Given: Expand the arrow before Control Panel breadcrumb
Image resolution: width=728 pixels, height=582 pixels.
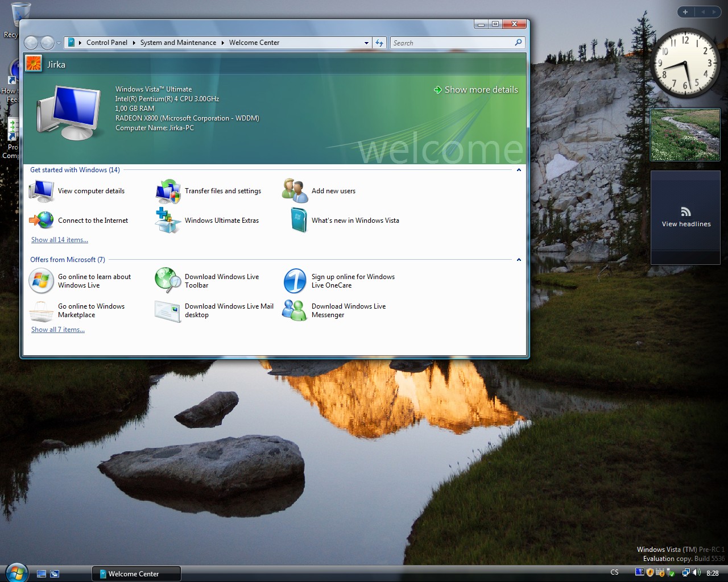Looking at the screenshot, I should [80, 43].
